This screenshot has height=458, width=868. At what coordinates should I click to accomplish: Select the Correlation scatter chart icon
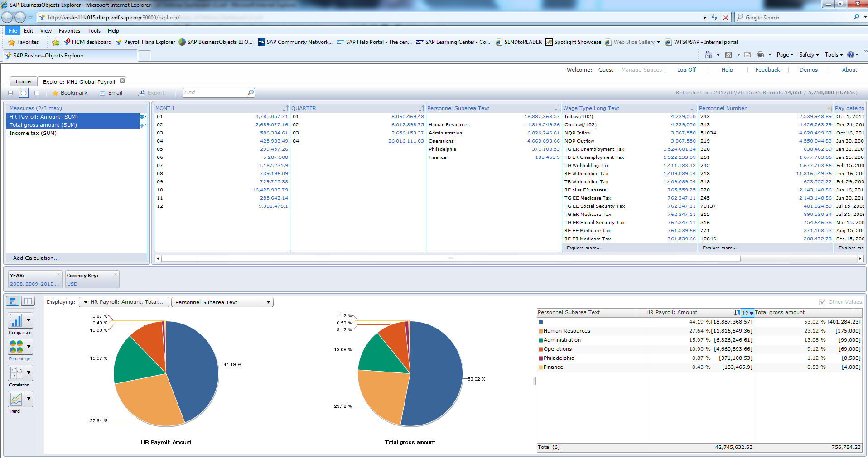[16, 373]
